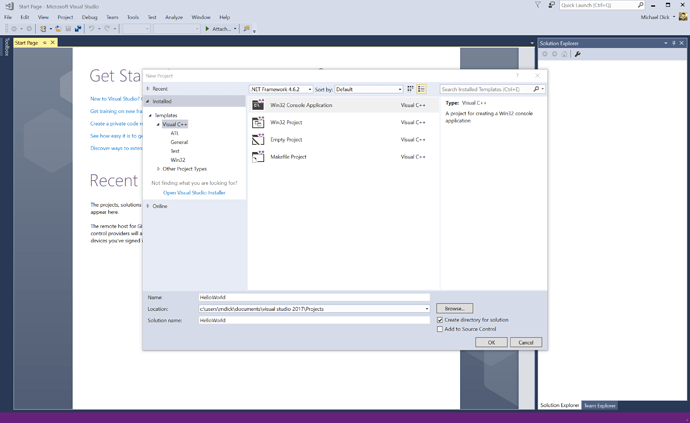Click the Quick Launch magnifier icon
Image resolution: width=690 pixels, height=423 pixels.
pos(640,5)
